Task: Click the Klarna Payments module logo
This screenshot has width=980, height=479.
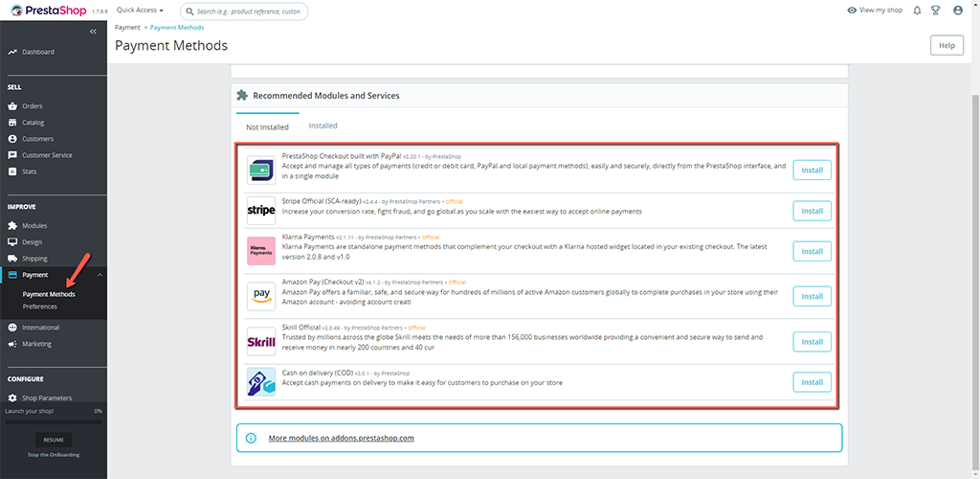Action: (x=261, y=251)
